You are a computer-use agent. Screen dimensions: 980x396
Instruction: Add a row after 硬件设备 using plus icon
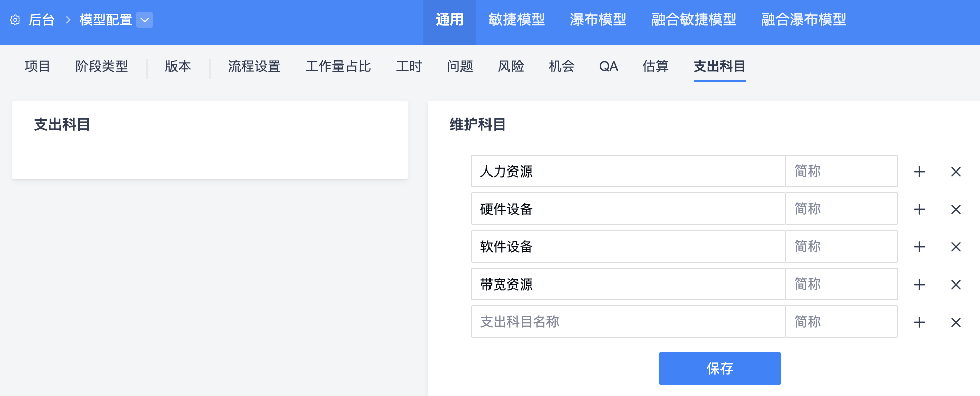919,209
